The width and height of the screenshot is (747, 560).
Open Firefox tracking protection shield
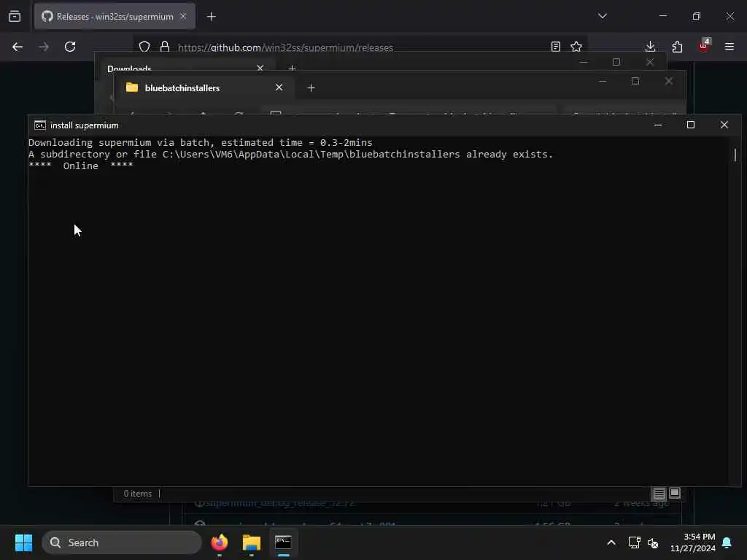point(144,47)
